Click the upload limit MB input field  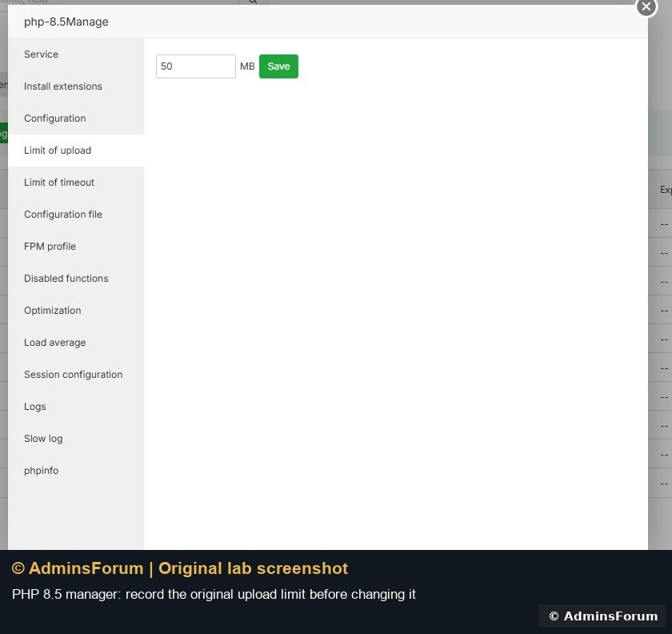(x=196, y=66)
